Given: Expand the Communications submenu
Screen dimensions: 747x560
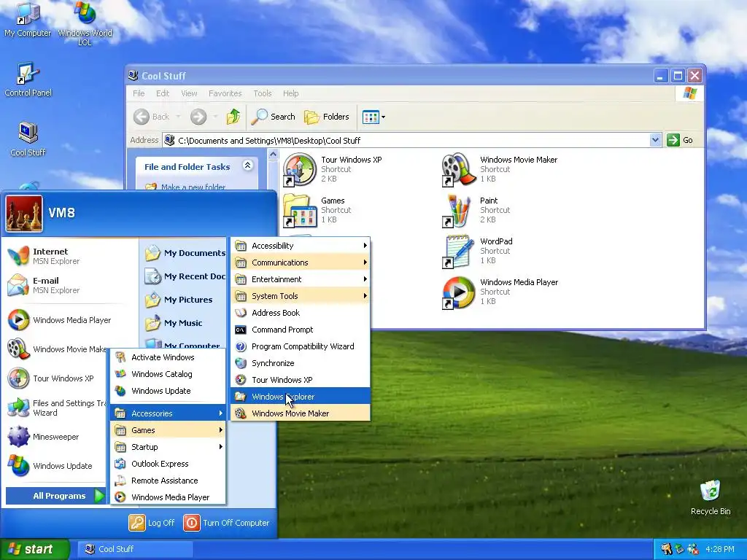Looking at the screenshot, I should 301,262.
